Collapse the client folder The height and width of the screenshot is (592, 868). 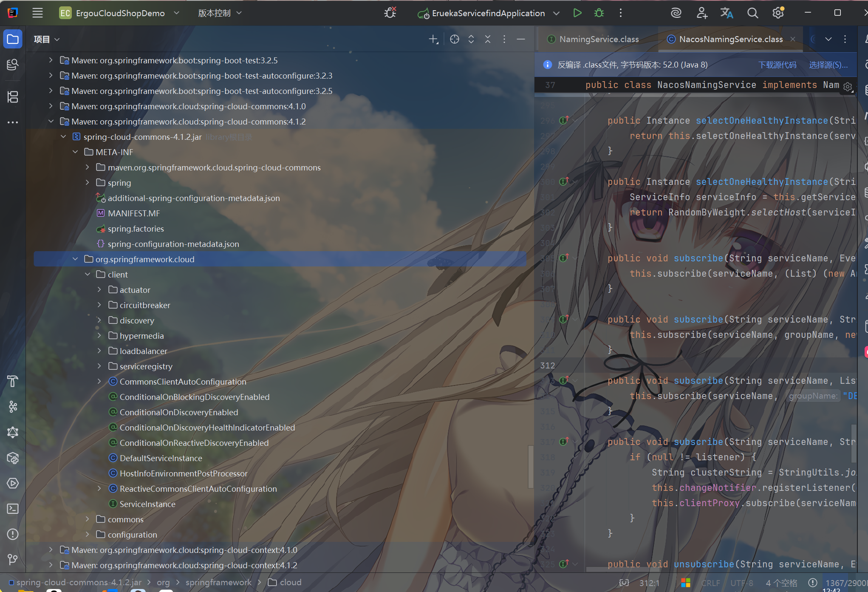(x=87, y=275)
